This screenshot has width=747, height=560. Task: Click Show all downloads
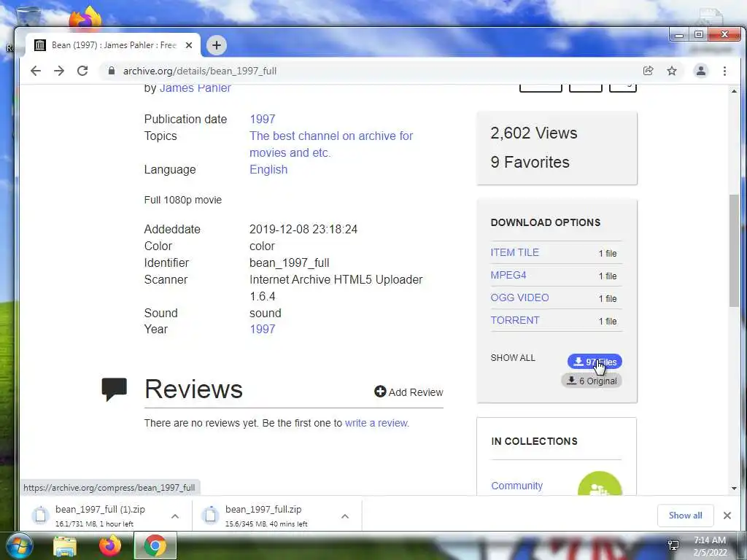click(x=685, y=516)
